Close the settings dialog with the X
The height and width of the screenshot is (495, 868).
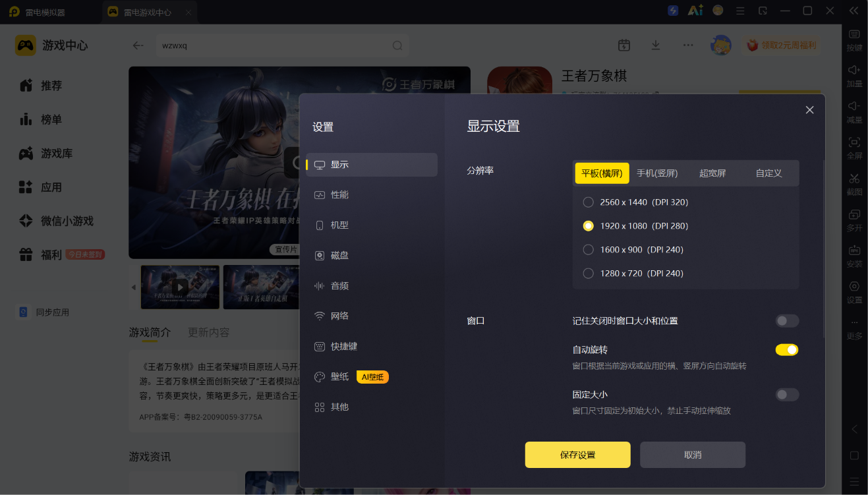tap(810, 110)
